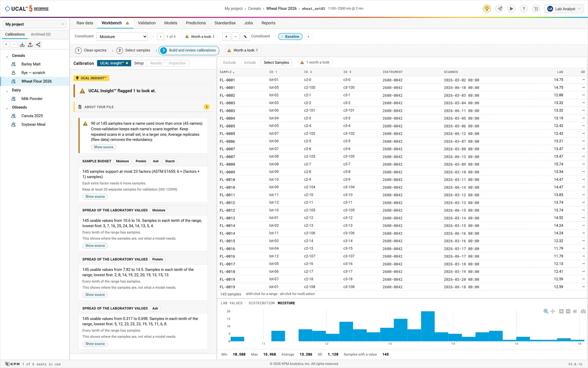The image size is (588, 368).
Task: Click the download calibration icon in sidebar
Action: (22, 44)
